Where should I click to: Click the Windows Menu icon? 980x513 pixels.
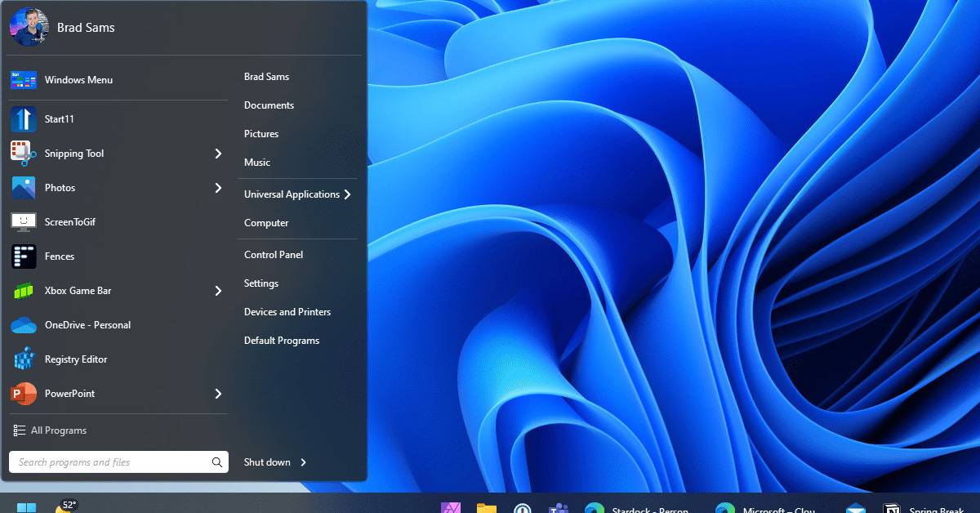point(24,80)
